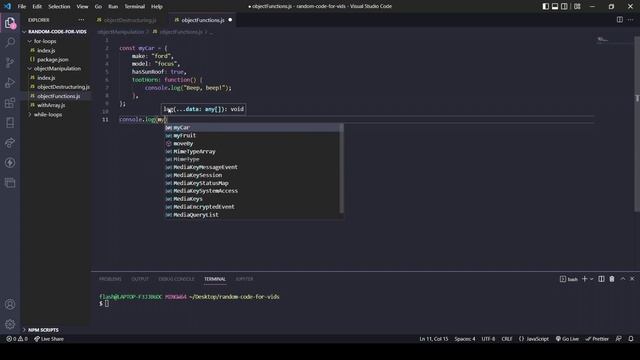640x360 pixels.
Task: Toggle primary side bar layout icon
Action: coord(546,7)
